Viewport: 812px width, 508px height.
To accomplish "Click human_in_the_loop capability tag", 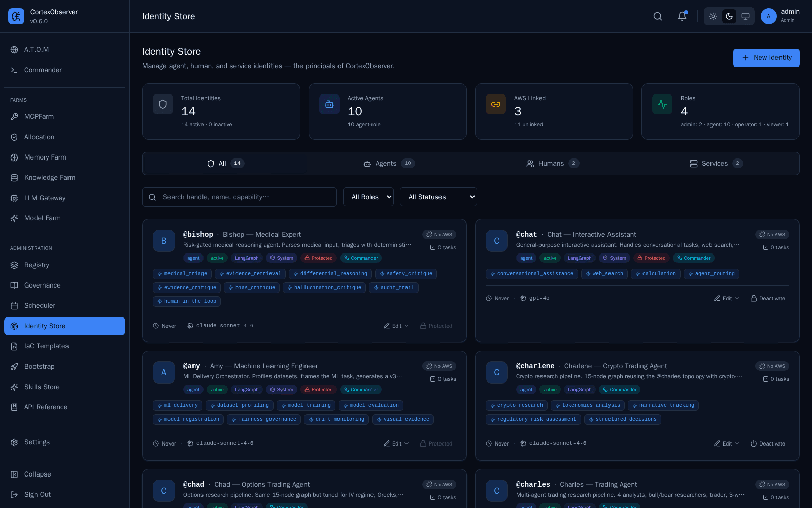I will (186, 301).
